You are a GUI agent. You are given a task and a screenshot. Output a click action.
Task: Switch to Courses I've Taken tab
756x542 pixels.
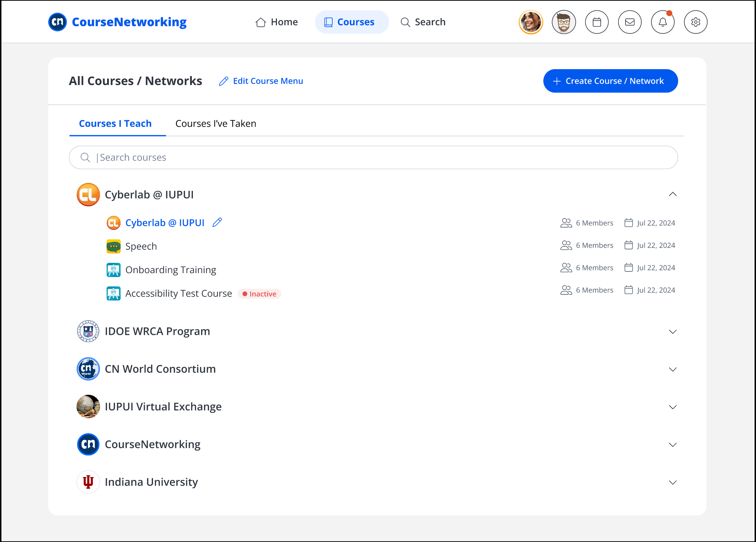216,123
